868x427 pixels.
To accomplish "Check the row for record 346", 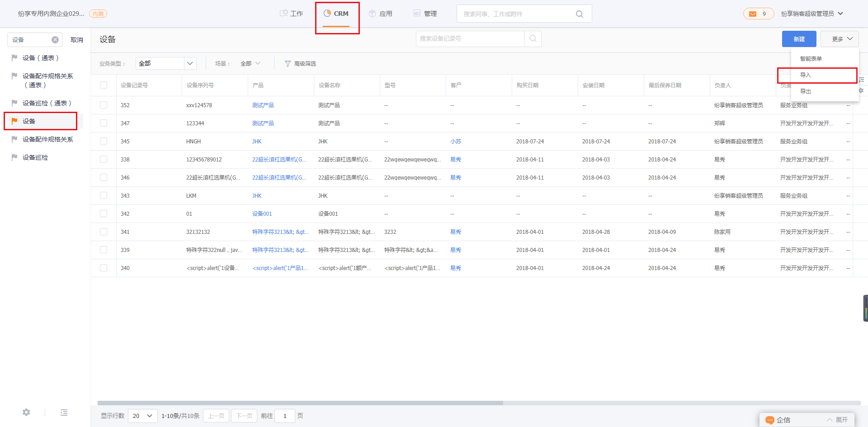I will tap(104, 177).
